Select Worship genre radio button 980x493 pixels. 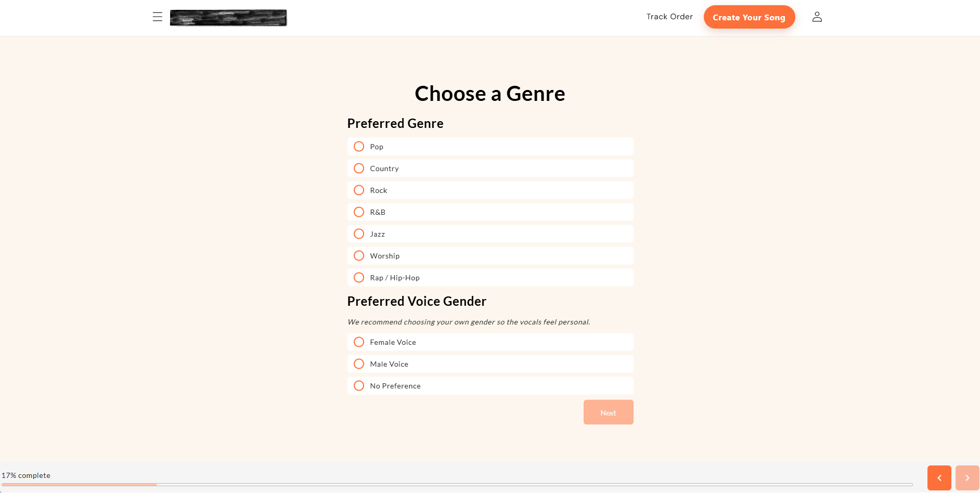359,256
